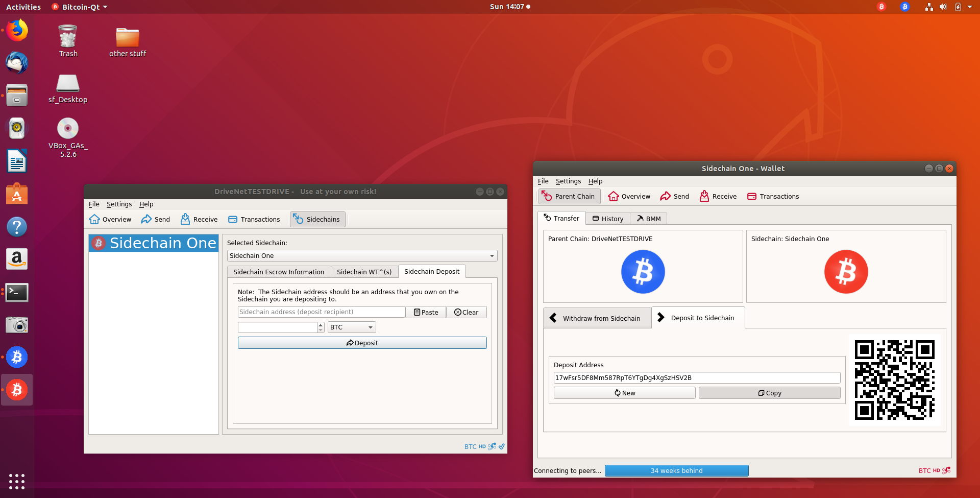980x498 pixels.
Task: Click the large red sidechain Bitcoin logo
Action: click(x=846, y=271)
